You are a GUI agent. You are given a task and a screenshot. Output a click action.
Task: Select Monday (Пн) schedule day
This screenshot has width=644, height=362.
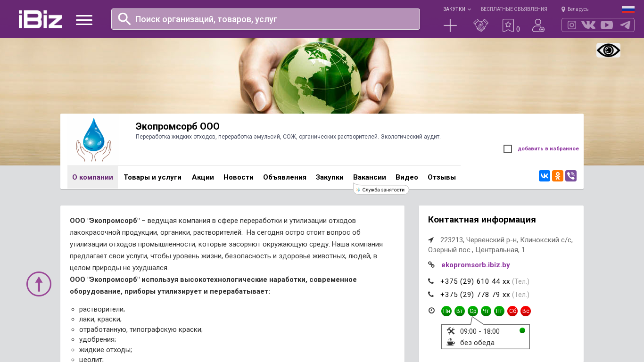[446, 311]
